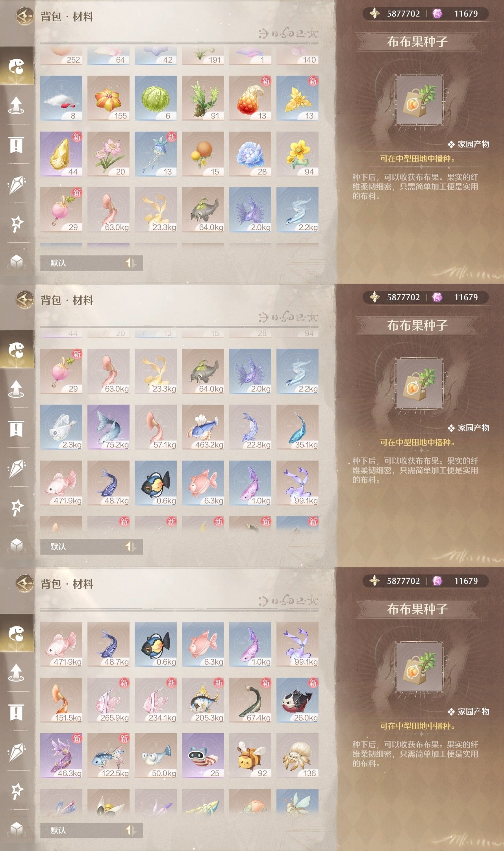Screen dimensions: 504x851
Task: Select the green cabbage item with count 6
Action: coord(156,98)
